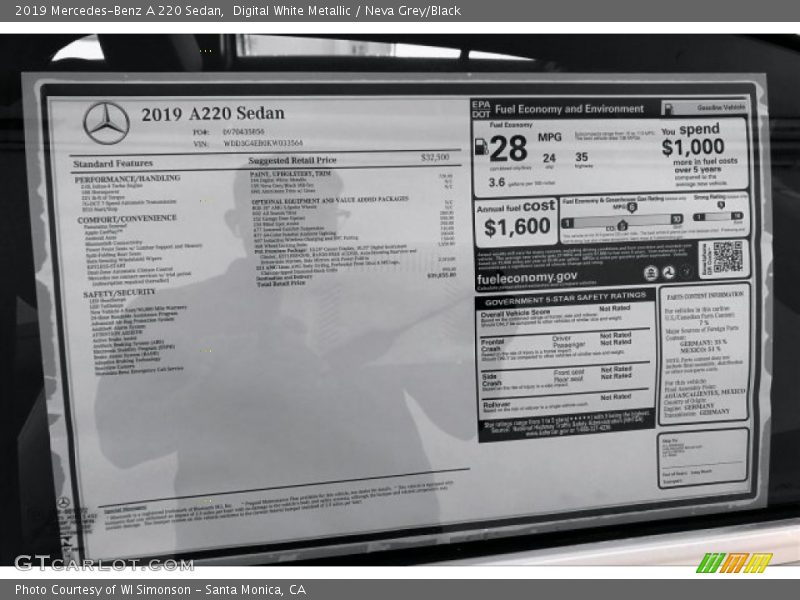
Task: Click the 'Frontal Crash' row label
Action: coord(492,345)
